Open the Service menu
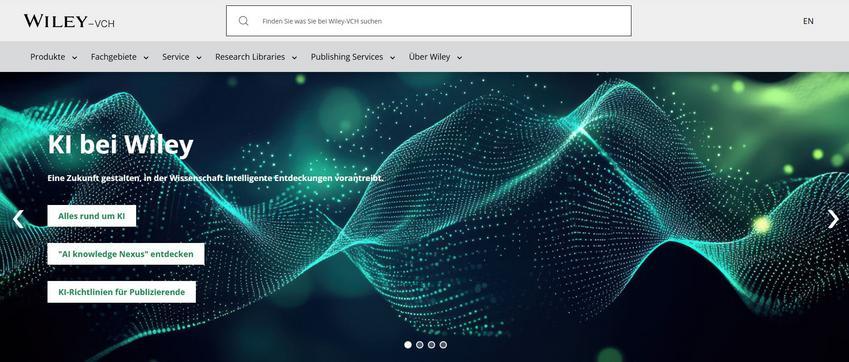This screenshot has width=849, height=362. (x=176, y=57)
